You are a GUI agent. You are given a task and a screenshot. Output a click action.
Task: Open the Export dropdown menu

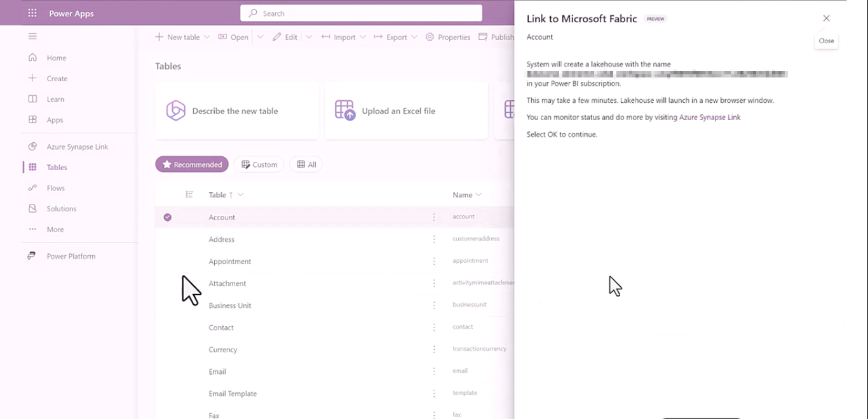click(x=396, y=37)
